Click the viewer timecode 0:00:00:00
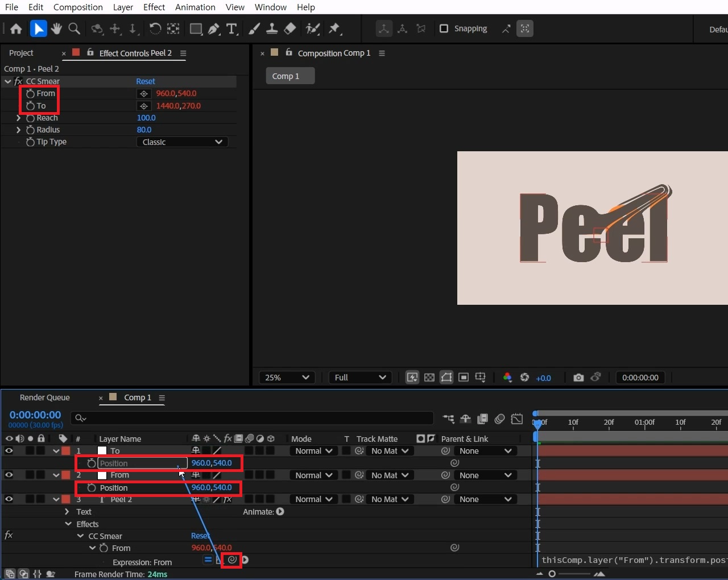The width and height of the screenshot is (728, 580). click(x=640, y=378)
